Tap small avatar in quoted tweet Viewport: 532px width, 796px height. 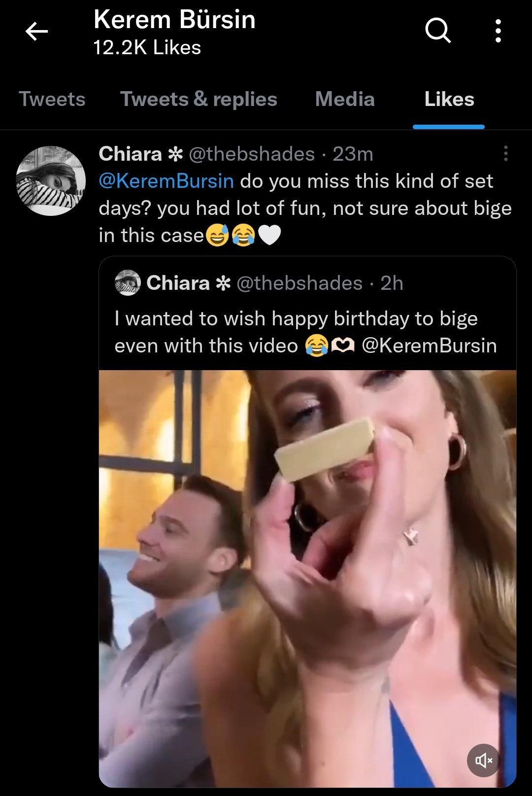tap(128, 283)
